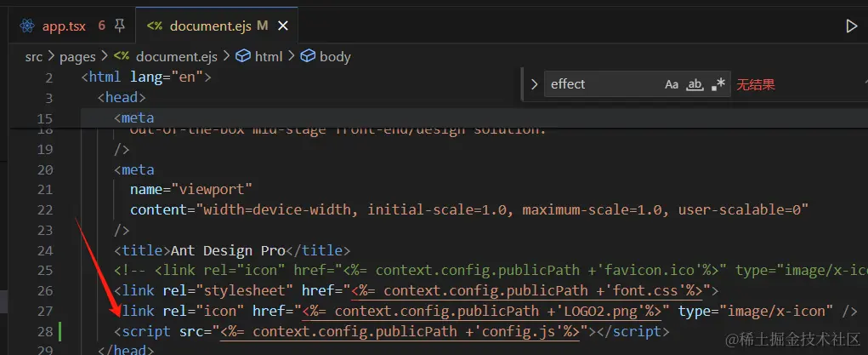Click the '<head>' opening tag on line 3
Screen dimensions: 868x355
pyautogui.click(x=122, y=98)
